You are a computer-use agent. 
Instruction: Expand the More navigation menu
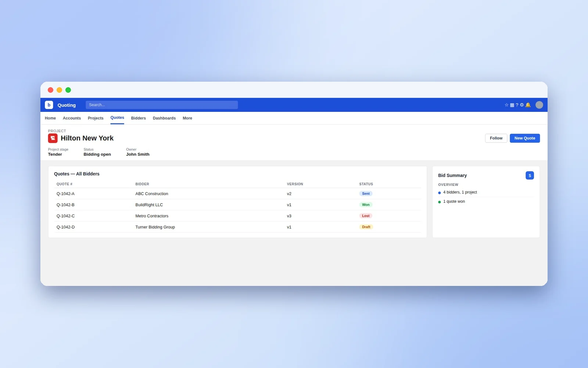pos(187,118)
